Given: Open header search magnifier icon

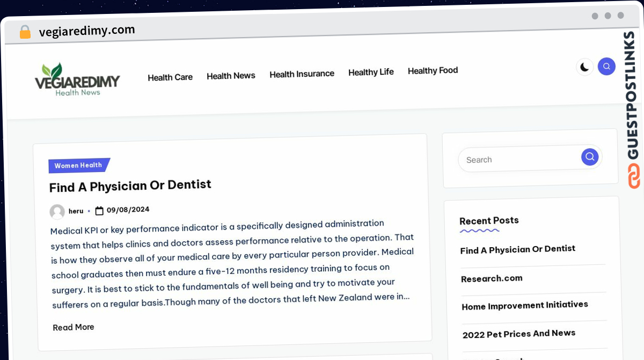Looking at the screenshot, I should click(x=606, y=67).
